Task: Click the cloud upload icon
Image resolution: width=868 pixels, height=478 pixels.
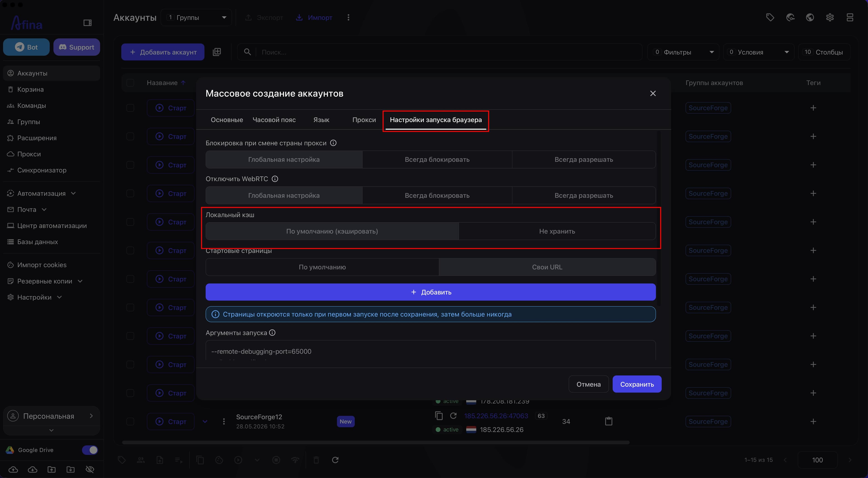Action: pyautogui.click(x=13, y=469)
